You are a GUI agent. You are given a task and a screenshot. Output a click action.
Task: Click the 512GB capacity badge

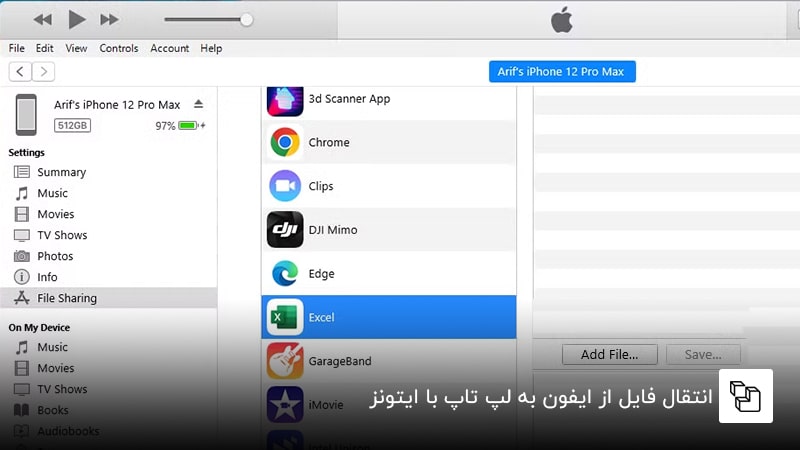72,126
